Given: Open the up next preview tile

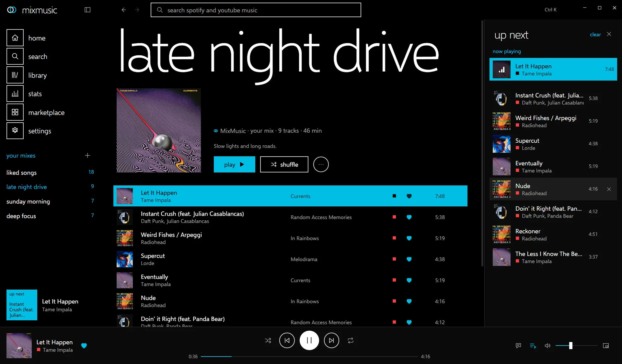Looking at the screenshot, I should tap(22, 305).
